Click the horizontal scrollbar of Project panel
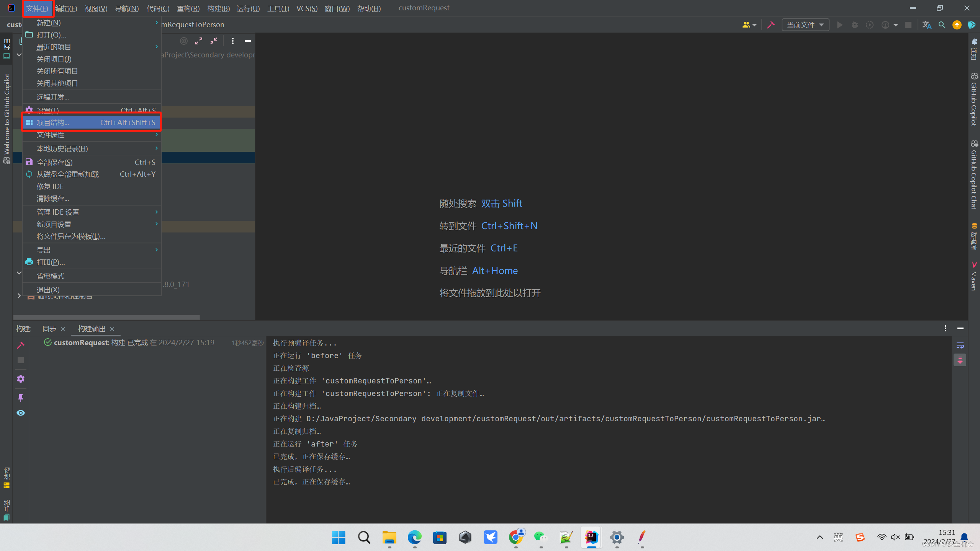Screen dimensions: 980x551 (106, 317)
